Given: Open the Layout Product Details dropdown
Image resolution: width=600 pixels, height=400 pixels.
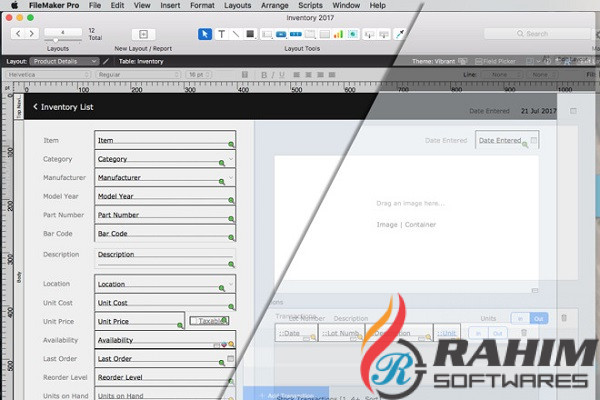Looking at the screenshot, I should 64,61.
